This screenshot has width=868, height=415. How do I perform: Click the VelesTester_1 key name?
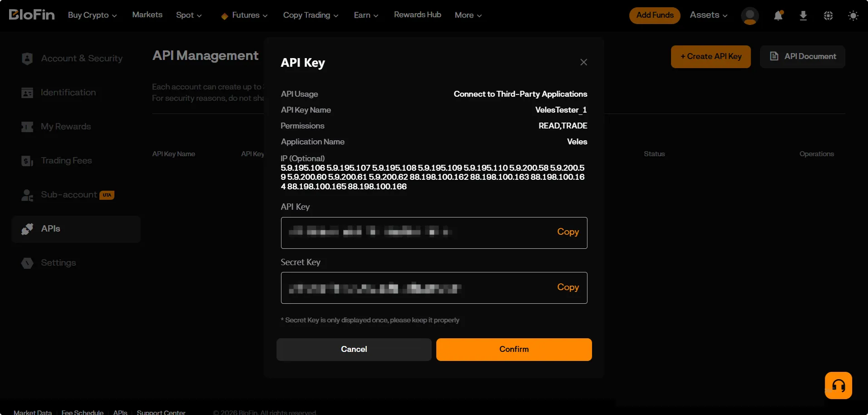tap(561, 110)
